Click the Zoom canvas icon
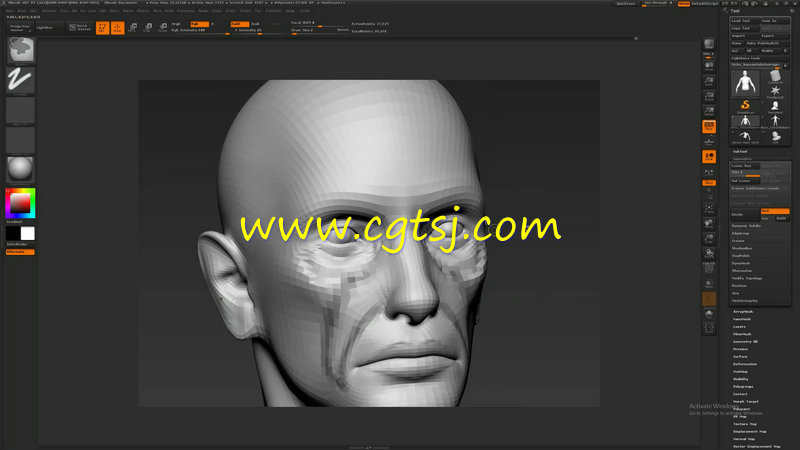The width and height of the screenshot is (800, 450). 709,81
